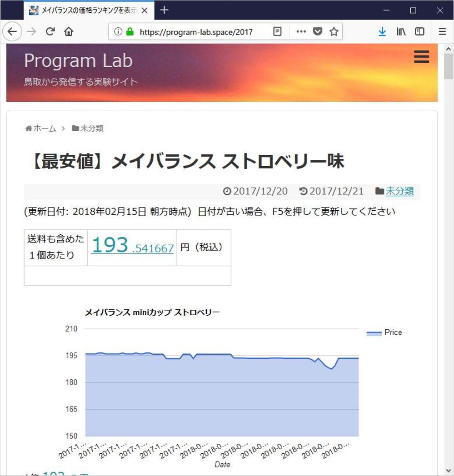Image resolution: width=454 pixels, height=476 pixels.
Task: Open 未分類 category link beside dates
Action: 399,191
